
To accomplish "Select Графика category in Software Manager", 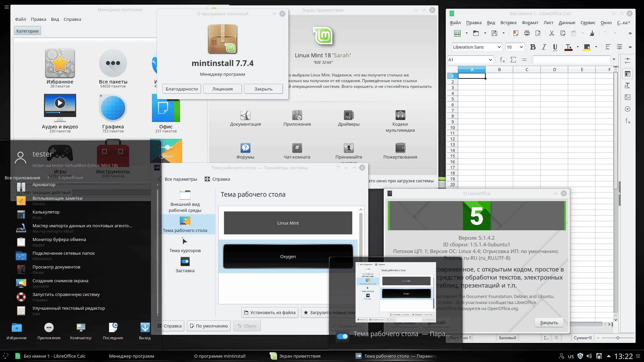I will tap(113, 113).
